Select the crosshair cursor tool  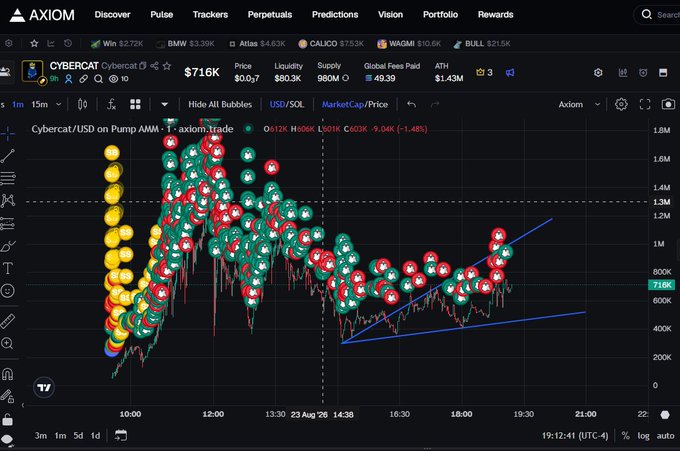click(x=7, y=134)
